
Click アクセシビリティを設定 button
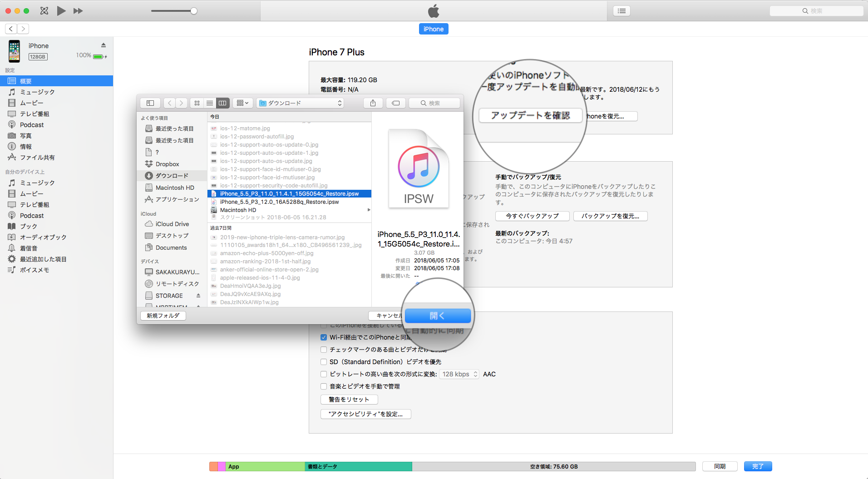click(365, 414)
